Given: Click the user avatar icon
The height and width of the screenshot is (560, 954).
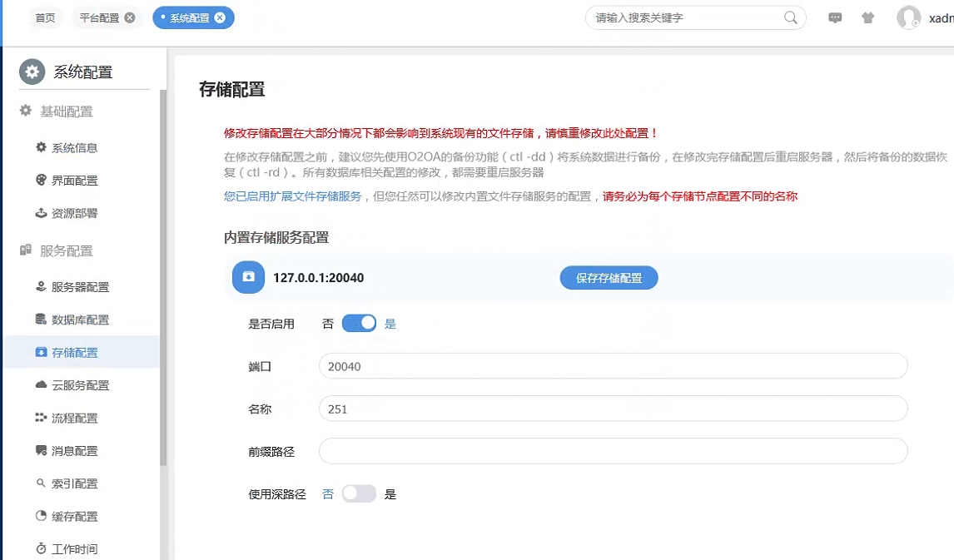Looking at the screenshot, I should coord(908,18).
